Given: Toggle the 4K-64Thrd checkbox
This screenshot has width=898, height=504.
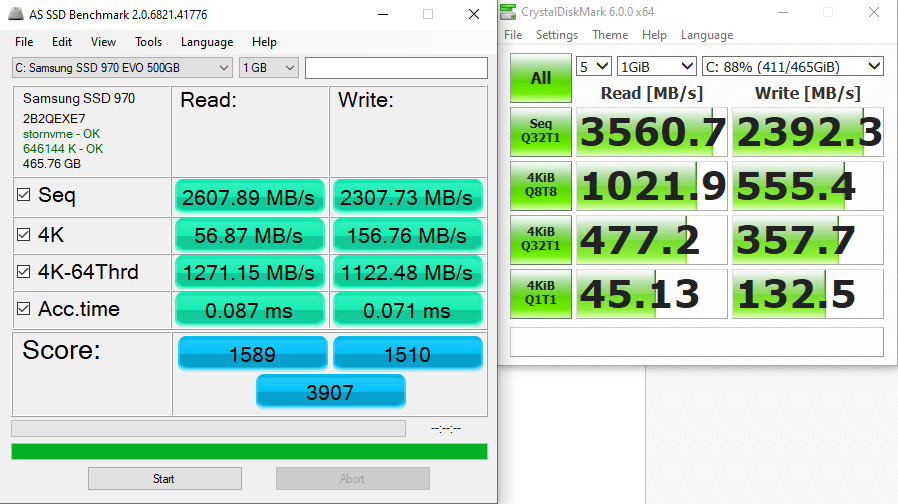Looking at the screenshot, I should (23, 272).
